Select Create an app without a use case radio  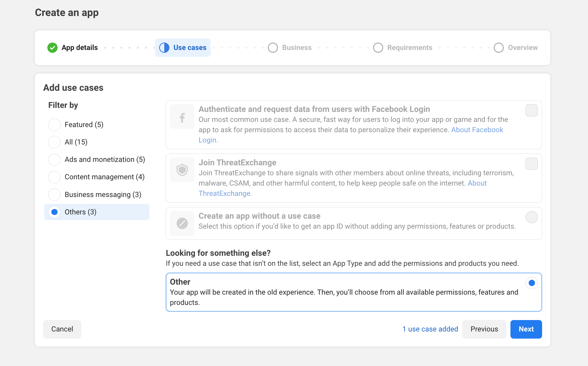532,217
